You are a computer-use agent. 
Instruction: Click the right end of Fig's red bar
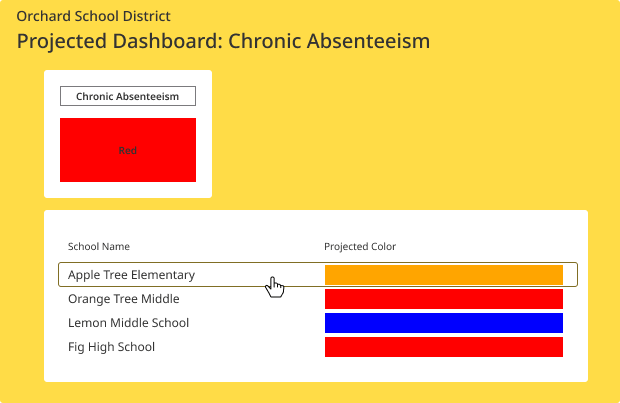tap(558, 347)
